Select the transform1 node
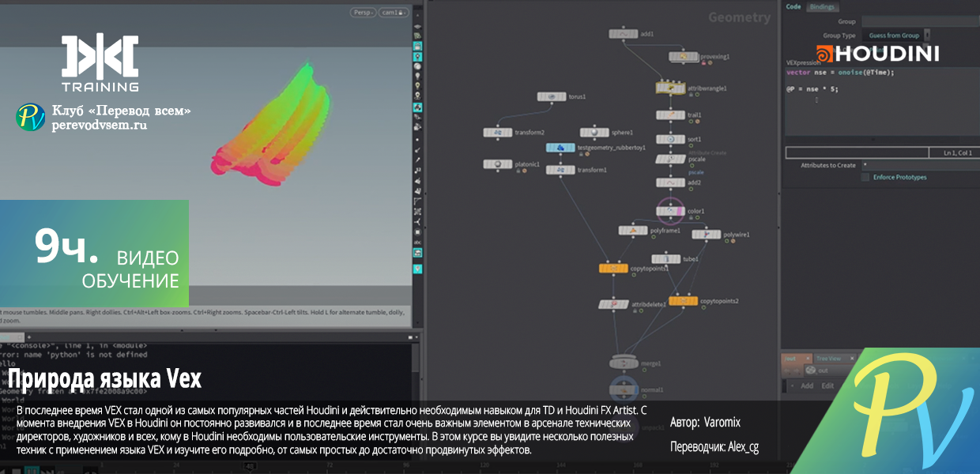This screenshot has height=474, width=980. pyautogui.click(x=560, y=170)
